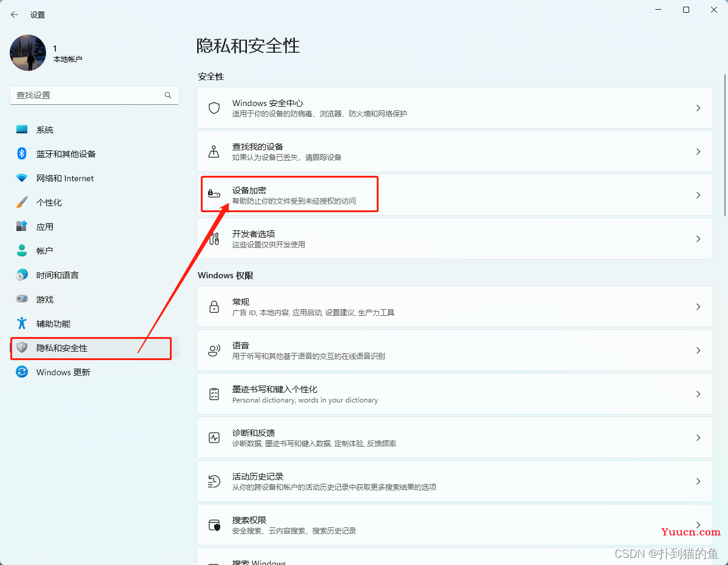This screenshot has width=728, height=565.
Task: Click the 常规 padlock icon
Action: click(x=214, y=307)
